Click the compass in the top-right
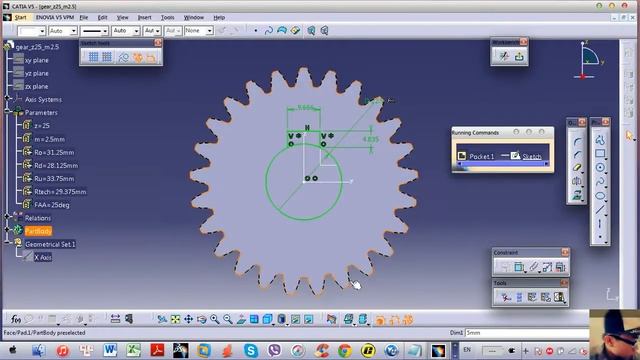 [589, 59]
